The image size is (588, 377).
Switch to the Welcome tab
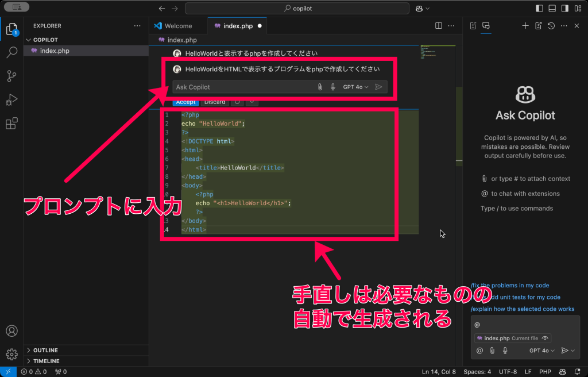(177, 26)
